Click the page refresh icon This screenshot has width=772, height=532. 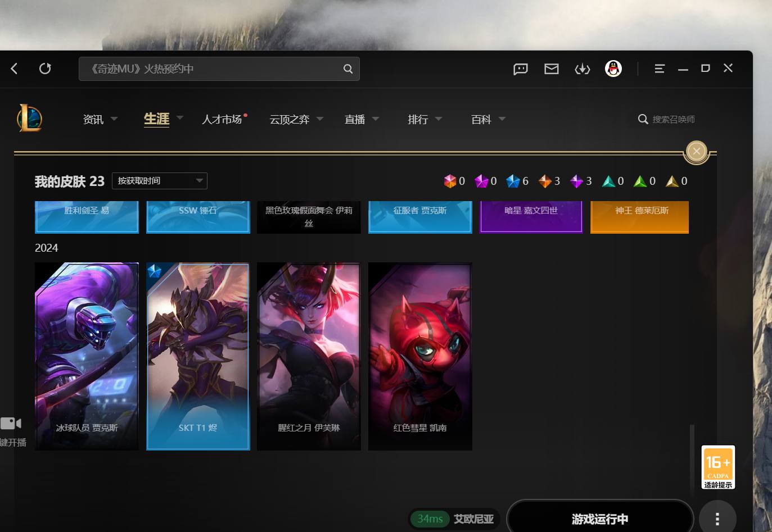45,69
